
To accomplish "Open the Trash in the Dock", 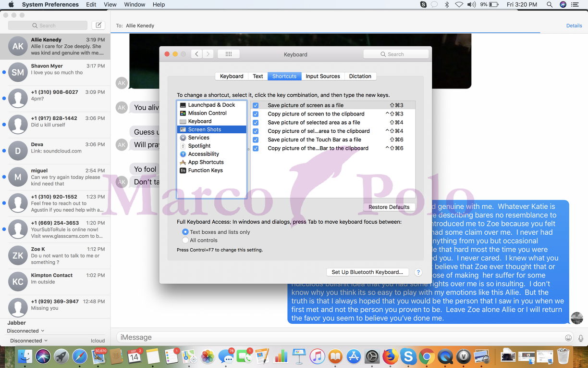I will (x=563, y=356).
